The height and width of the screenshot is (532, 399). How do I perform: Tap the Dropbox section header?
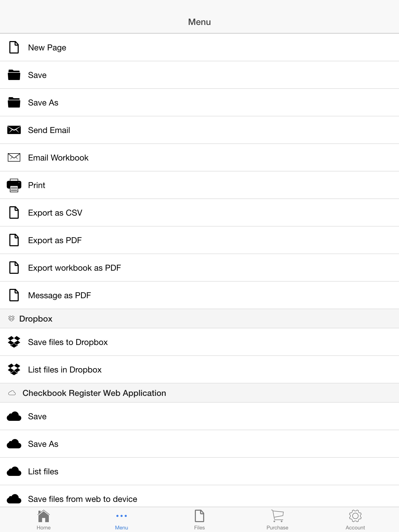(199, 319)
